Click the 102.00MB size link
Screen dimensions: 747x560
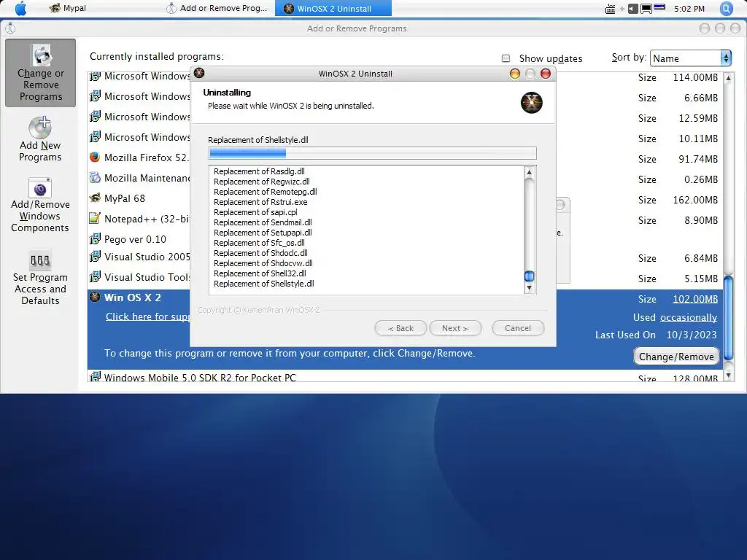click(x=695, y=299)
